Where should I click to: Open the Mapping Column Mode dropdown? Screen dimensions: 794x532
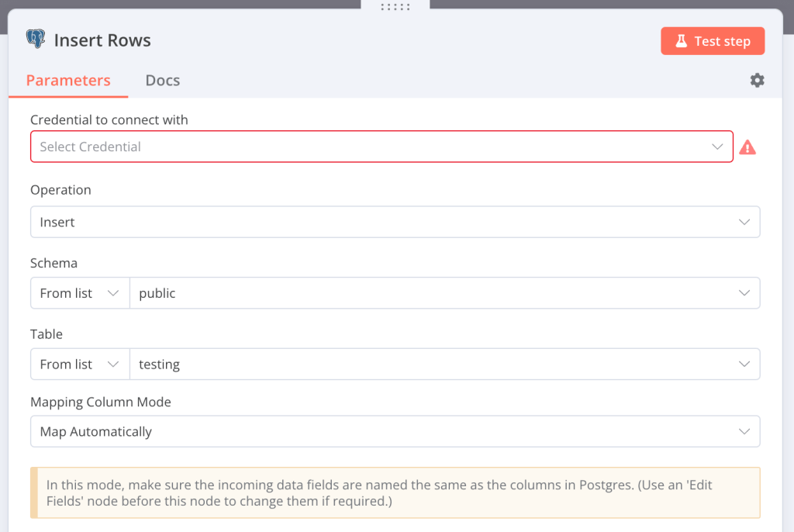coord(395,431)
